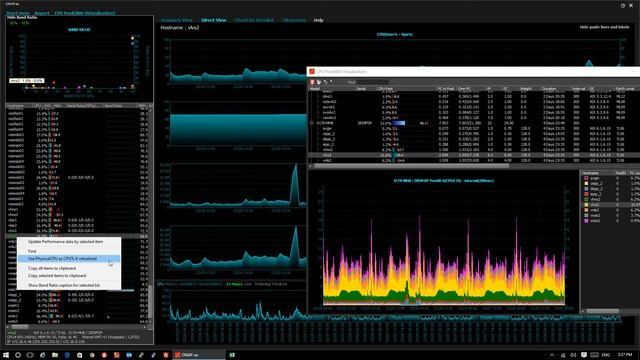Click the CPU Pool window app icon
This screenshot has height=360, width=640.
[x=312, y=71]
